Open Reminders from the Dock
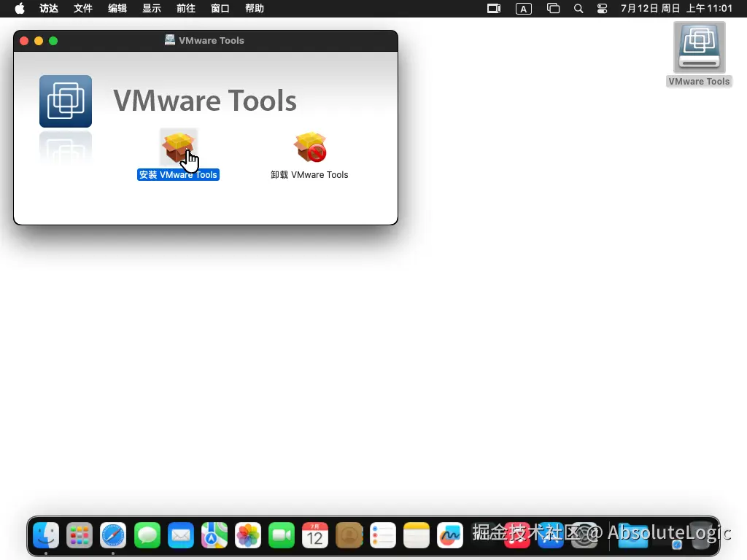Viewport: 747px width, 560px height. coord(382,535)
